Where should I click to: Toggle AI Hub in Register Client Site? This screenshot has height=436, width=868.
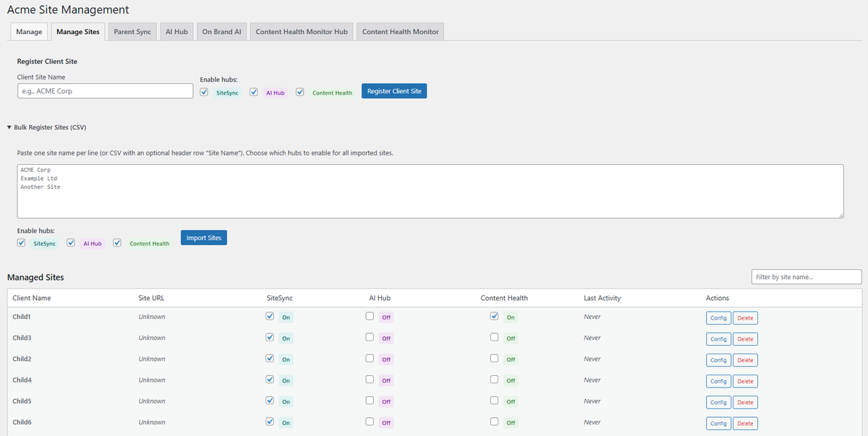254,92
